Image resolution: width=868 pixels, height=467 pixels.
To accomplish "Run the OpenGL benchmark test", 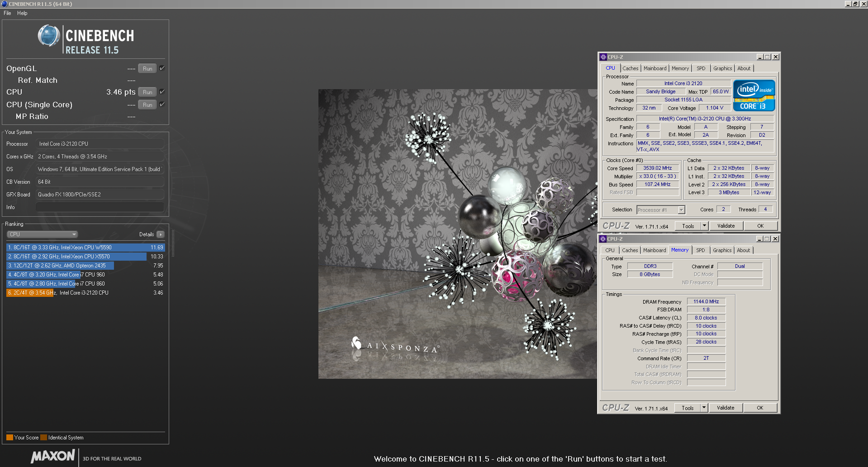I will pos(147,69).
